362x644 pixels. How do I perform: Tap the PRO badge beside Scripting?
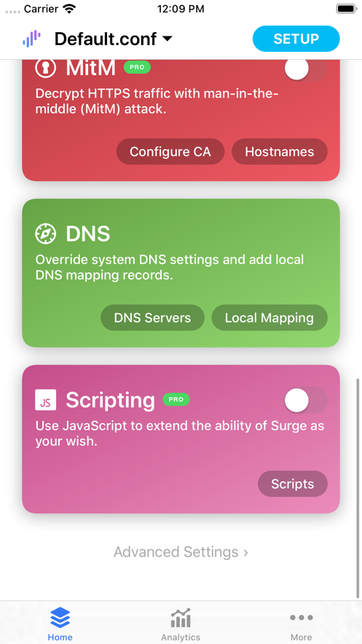[176, 400]
